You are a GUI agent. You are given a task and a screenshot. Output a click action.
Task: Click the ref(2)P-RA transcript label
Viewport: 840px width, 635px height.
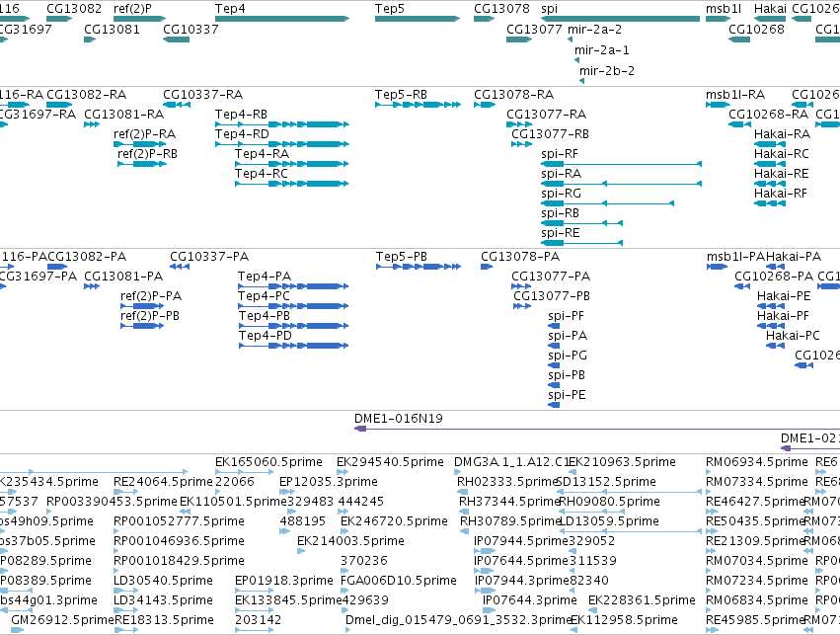144,134
